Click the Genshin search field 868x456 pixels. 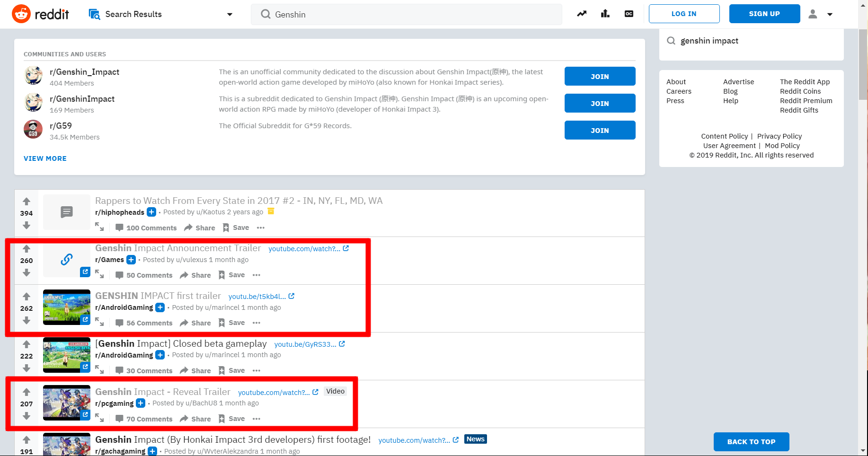click(407, 14)
